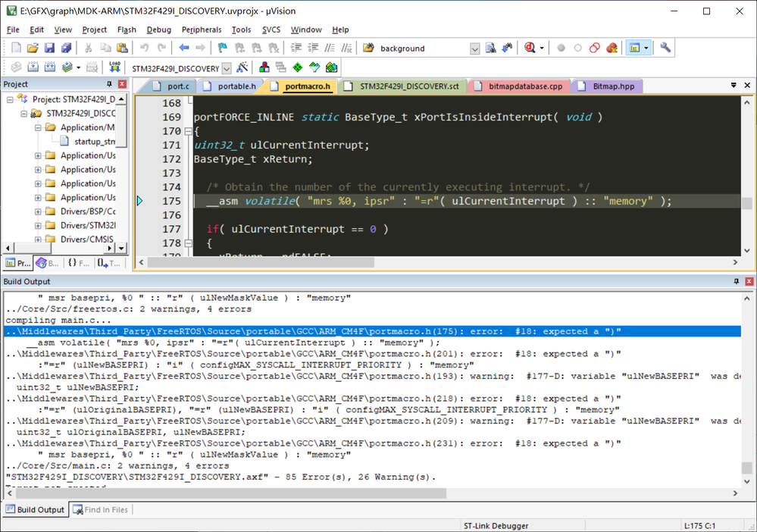Open the Peripherals menu
This screenshot has height=532, width=757.
202,30
